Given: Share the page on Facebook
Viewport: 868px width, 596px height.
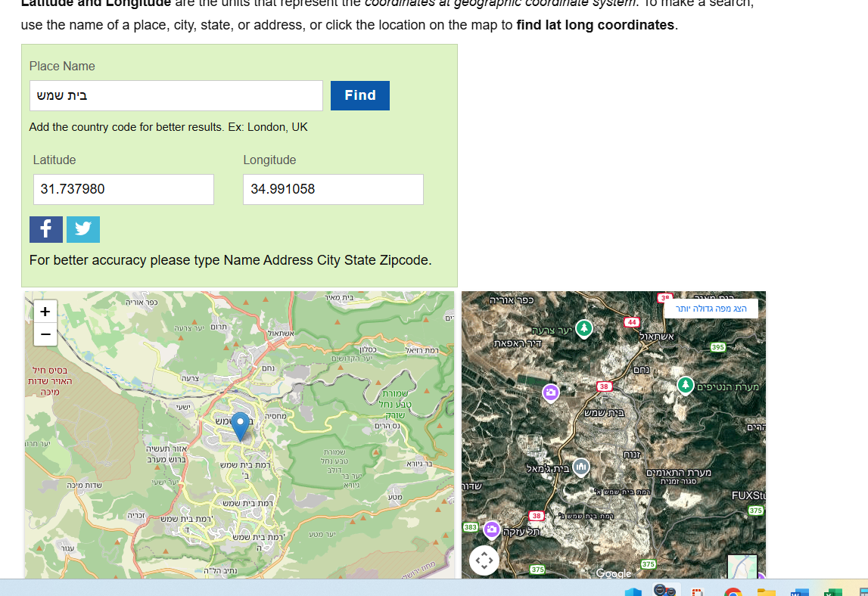Looking at the screenshot, I should (x=46, y=229).
